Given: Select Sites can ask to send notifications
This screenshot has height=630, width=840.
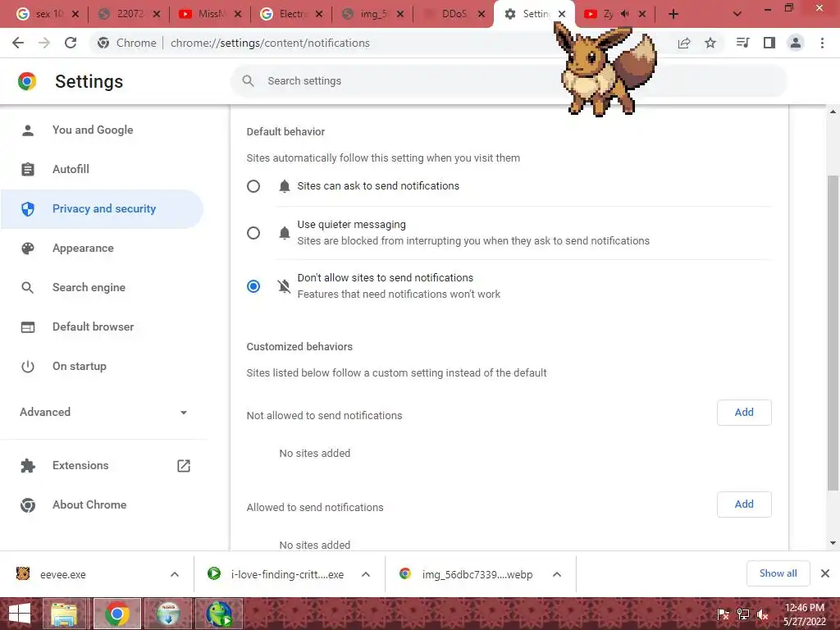Looking at the screenshot, I should (253, 186).
